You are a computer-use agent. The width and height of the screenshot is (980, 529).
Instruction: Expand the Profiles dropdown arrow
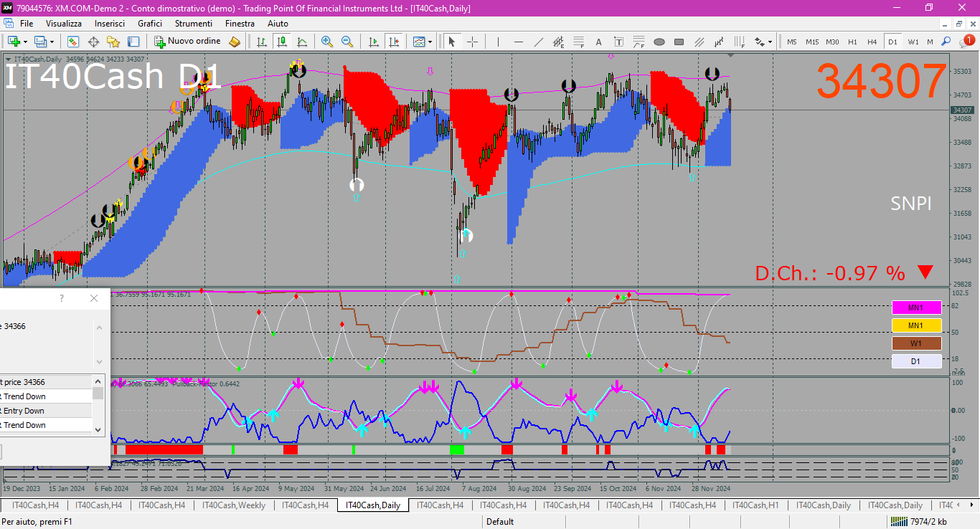point(52,42)
